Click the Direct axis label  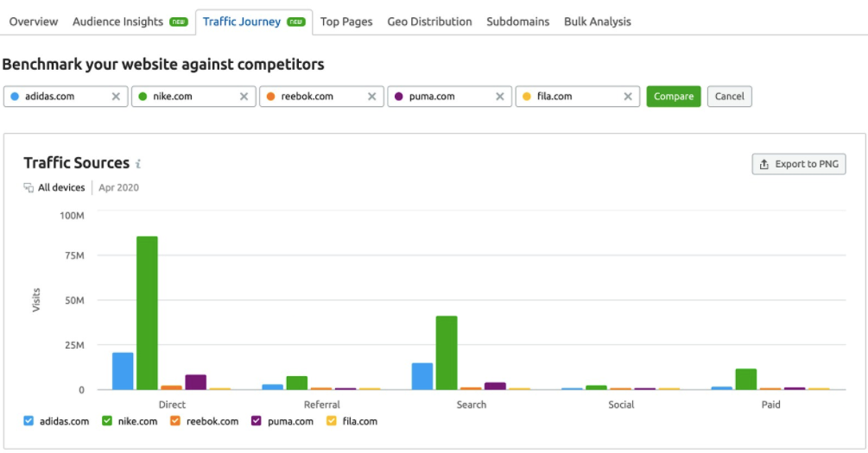point(172,405)
